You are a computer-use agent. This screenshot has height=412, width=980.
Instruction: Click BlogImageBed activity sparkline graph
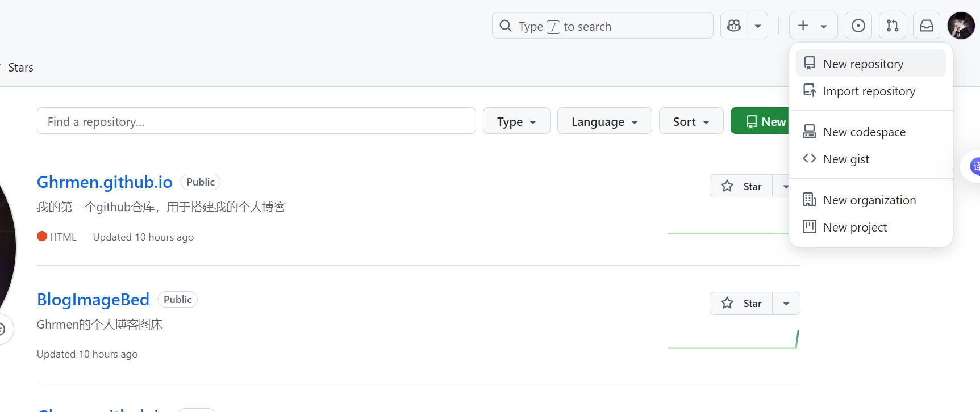[x=733, y=339]
